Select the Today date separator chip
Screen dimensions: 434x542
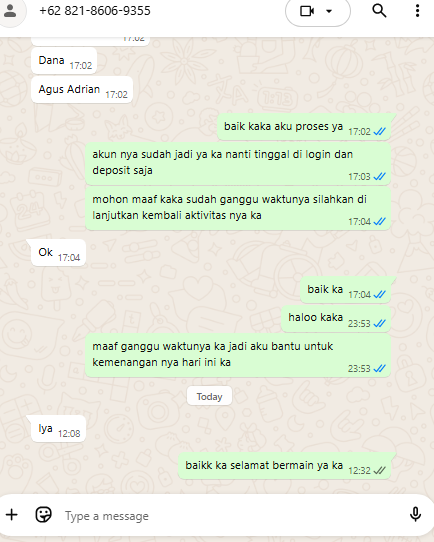(209, 396)
